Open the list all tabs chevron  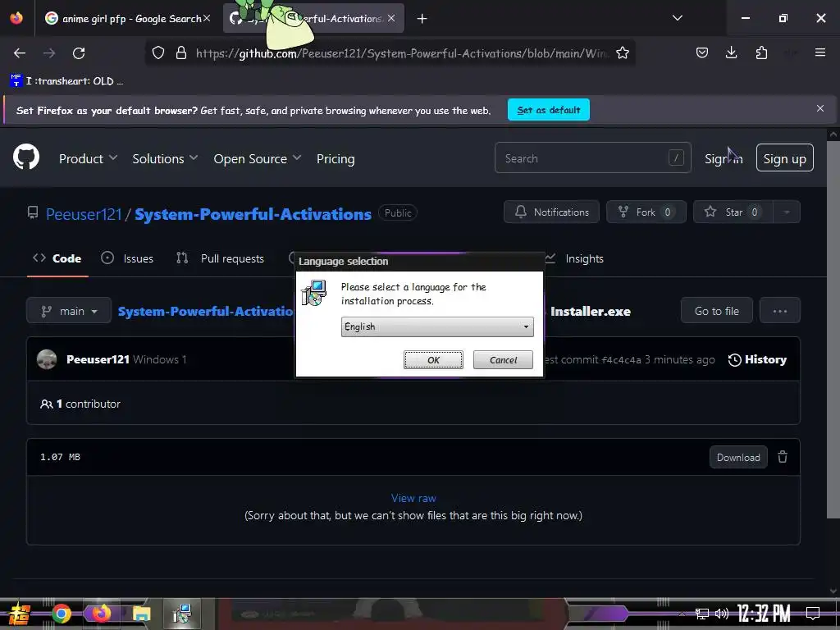(677, 18)
